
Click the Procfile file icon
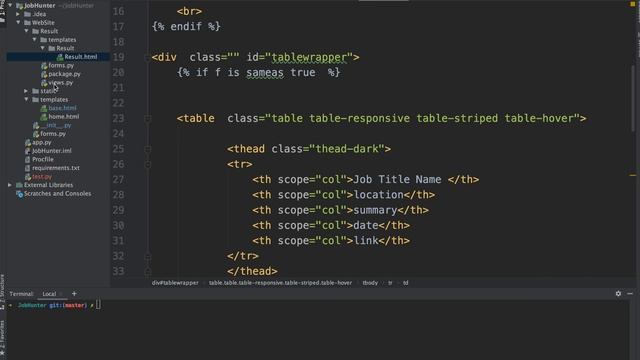[x=28, y=160]
